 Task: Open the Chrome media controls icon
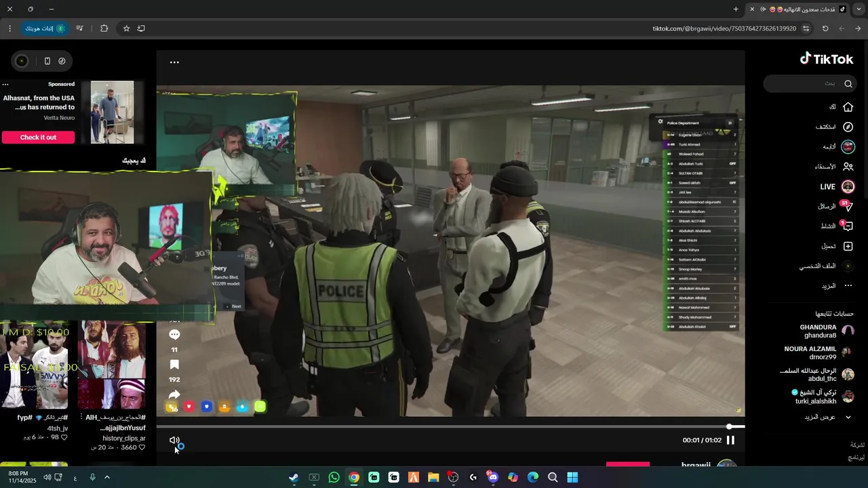(x=79, y=28)
